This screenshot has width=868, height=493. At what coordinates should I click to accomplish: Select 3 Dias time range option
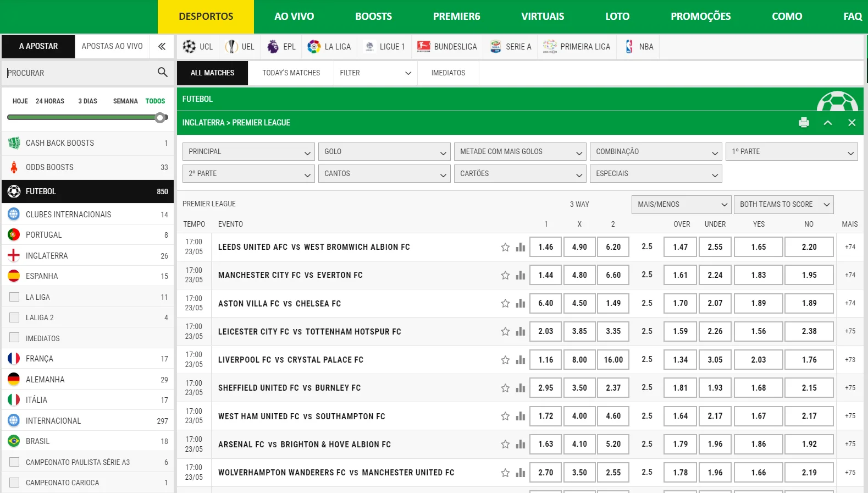[87, 101]
